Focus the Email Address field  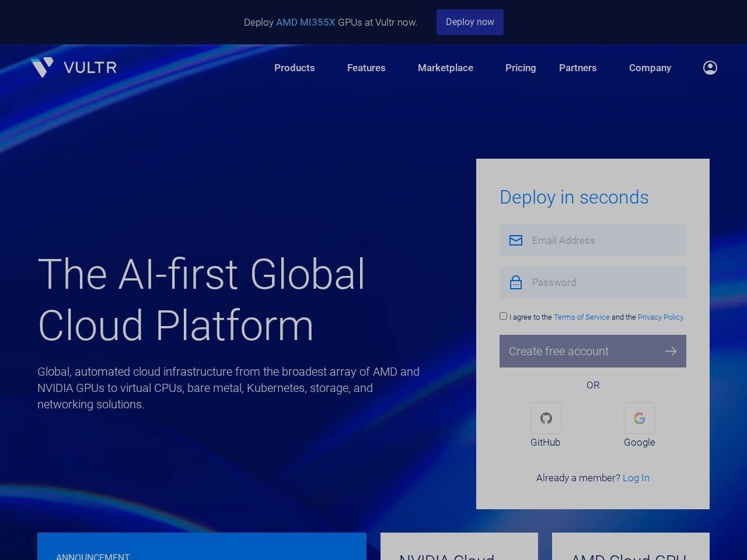(592, 240)
